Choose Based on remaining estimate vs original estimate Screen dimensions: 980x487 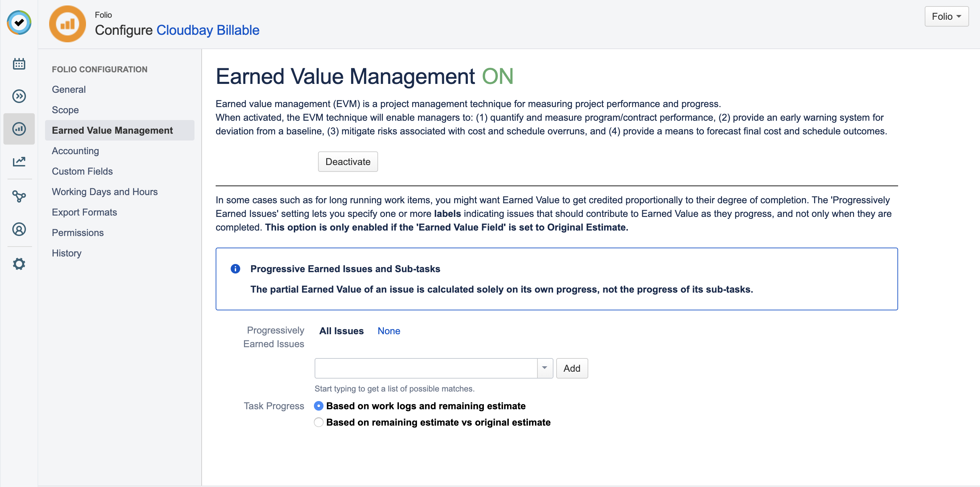pyautogui.click(x=318, y=422)
